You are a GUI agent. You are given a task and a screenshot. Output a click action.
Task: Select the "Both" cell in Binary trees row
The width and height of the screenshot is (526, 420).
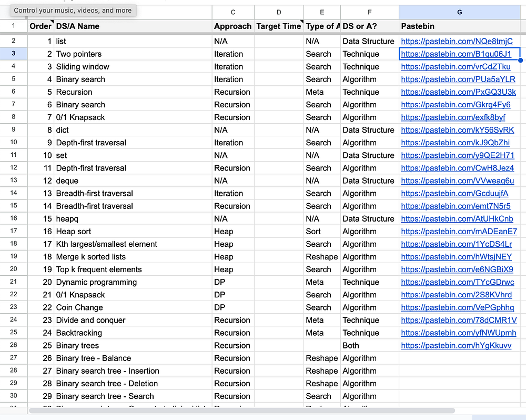point(369,346)
